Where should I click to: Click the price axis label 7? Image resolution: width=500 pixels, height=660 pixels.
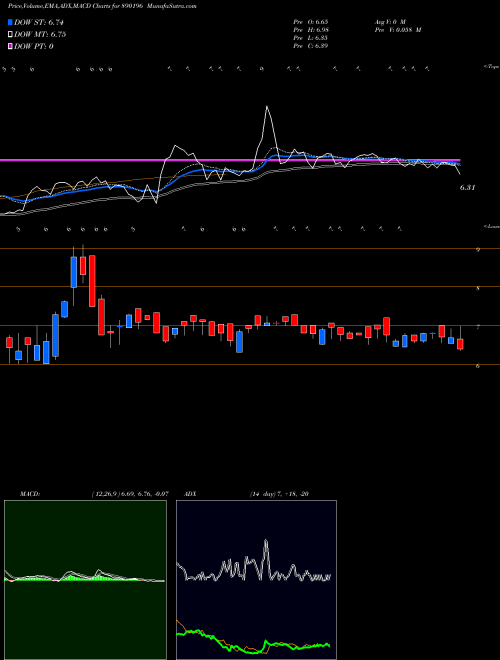(x=478, y=327)
